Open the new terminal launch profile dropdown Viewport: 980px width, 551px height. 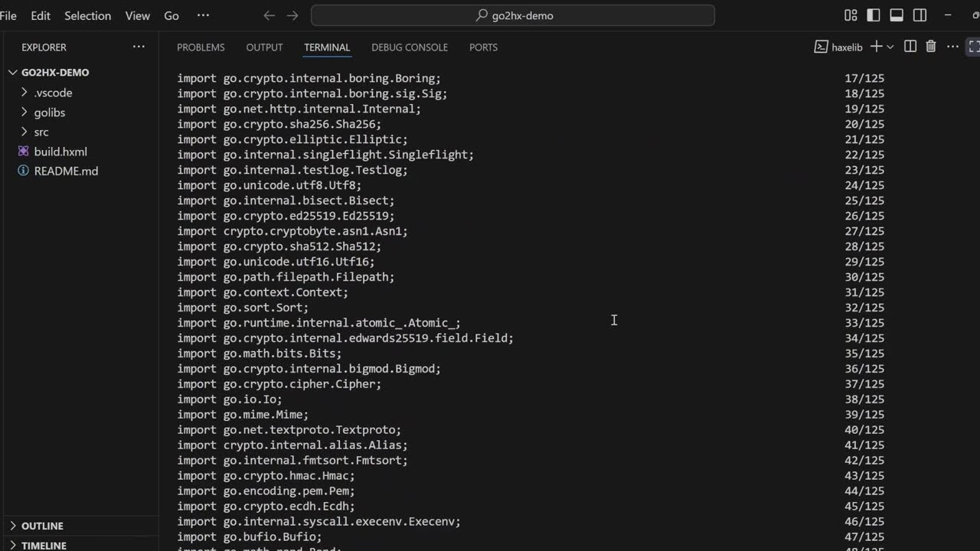pos(890,47)
